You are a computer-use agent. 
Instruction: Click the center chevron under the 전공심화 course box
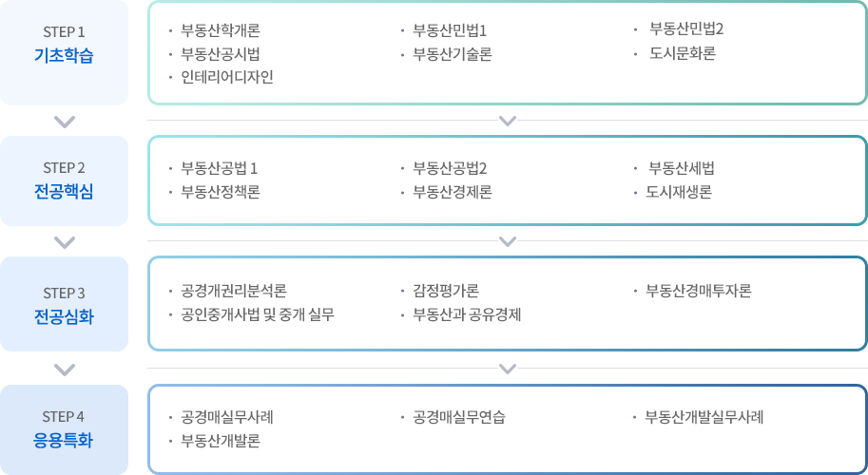click(x=507, y=369)
